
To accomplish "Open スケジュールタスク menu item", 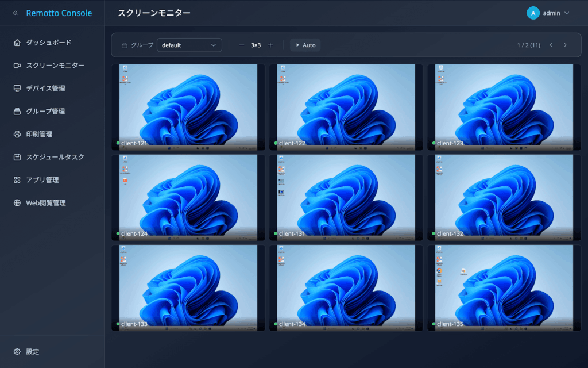I will [55, 157].
